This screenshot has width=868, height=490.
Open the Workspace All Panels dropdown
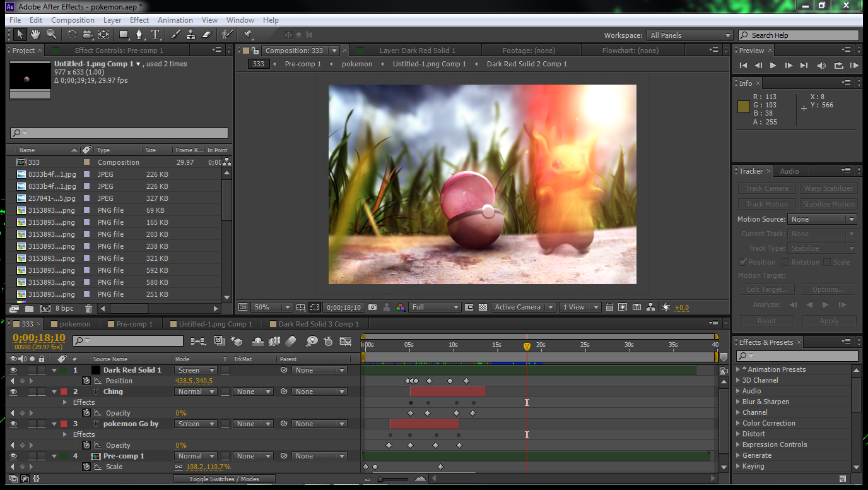click(689, 35)
